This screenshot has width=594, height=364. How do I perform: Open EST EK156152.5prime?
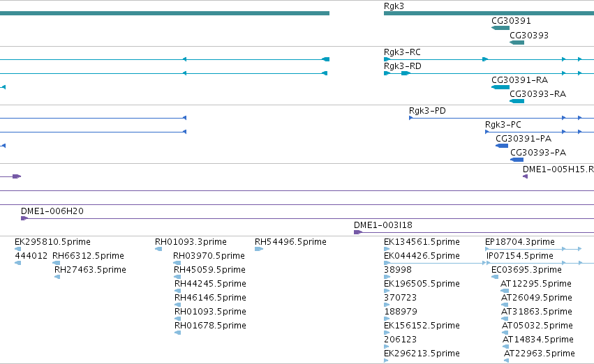coord(387,333)
